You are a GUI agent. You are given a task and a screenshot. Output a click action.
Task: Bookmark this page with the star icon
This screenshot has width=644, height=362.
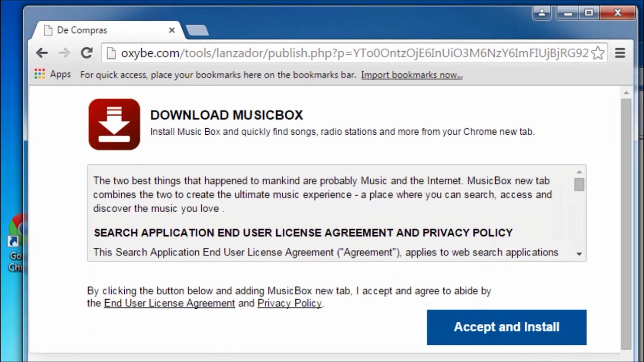598,53
